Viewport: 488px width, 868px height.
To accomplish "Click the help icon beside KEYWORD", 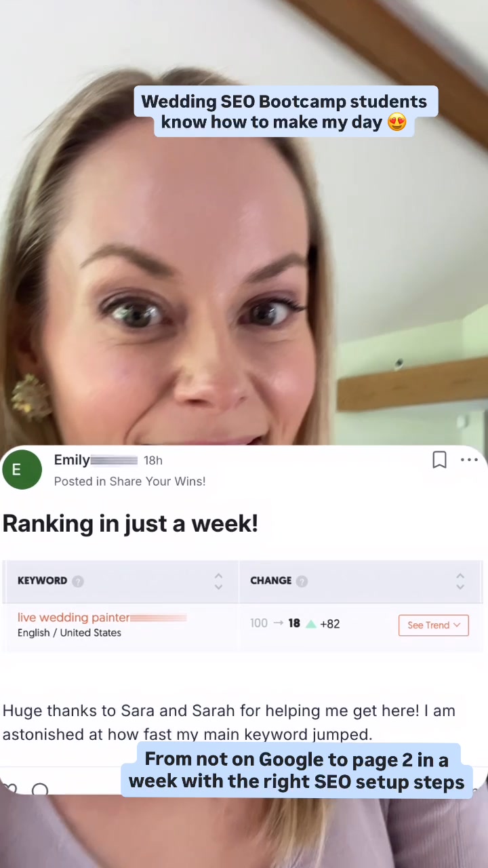I will 78,581.
